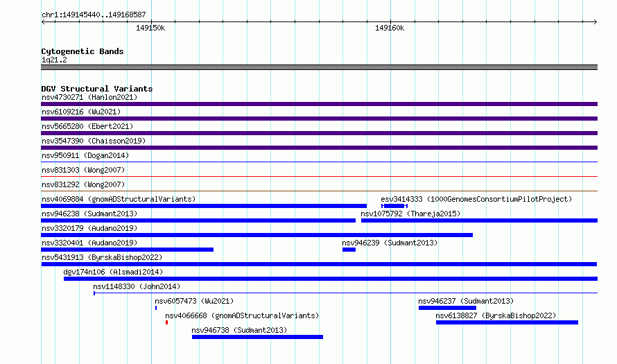
Task: Click the blue bar for nsv3320179
Action: coord(257,235)
